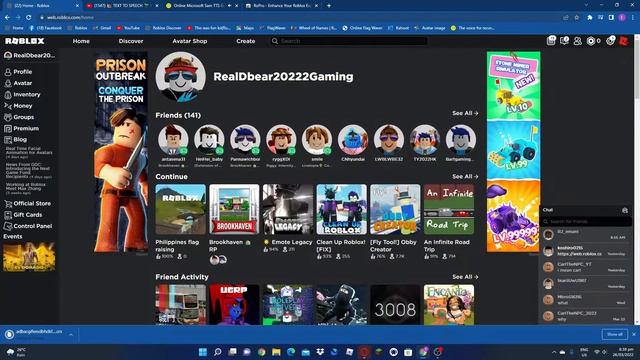The image size is (640, 360).
Task: Open the chat with CarlTheNPC_YT
Action: [586, 267]
